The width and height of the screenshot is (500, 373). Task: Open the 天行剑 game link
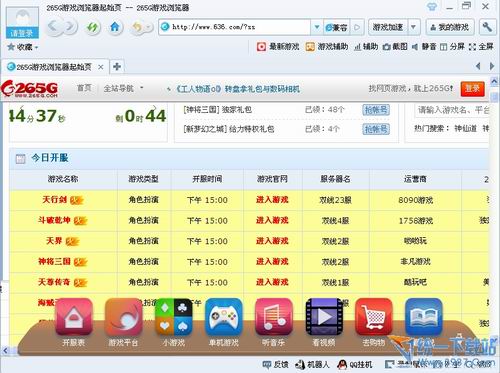[x=55, y=200]
